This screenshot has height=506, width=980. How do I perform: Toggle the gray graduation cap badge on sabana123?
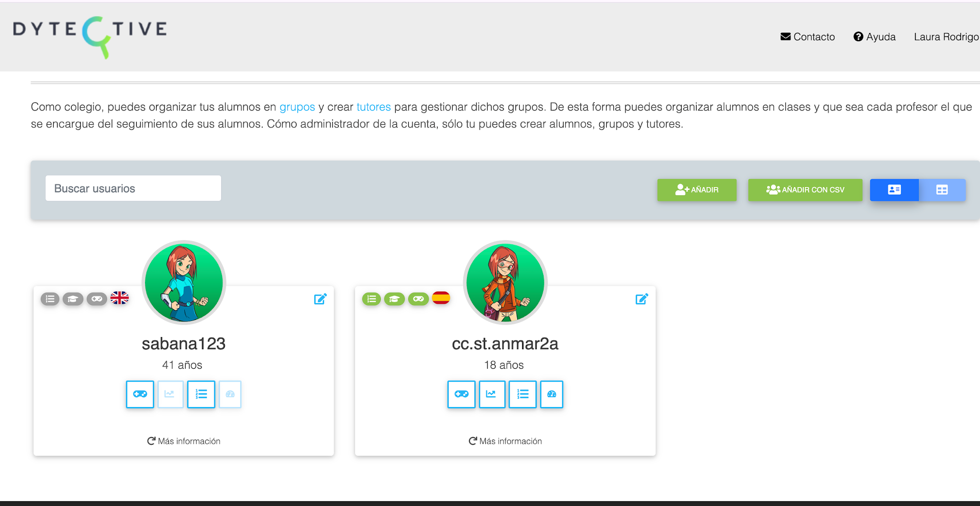pos(73,299)
